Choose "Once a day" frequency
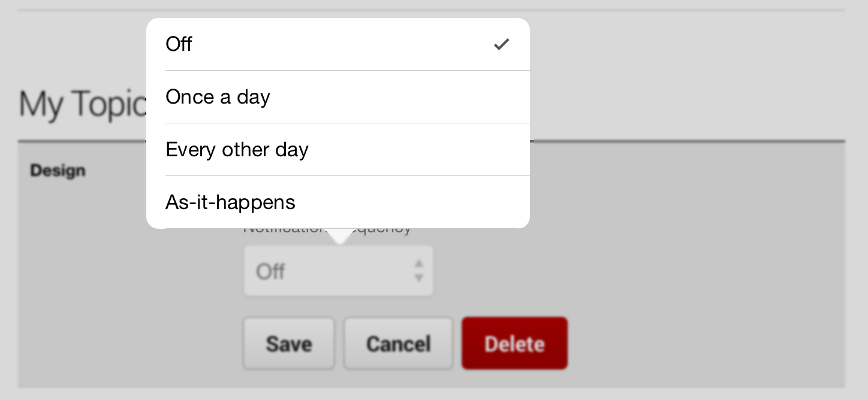Image resolution: width=868 pixels, height=400 pixels. (338, 97)
